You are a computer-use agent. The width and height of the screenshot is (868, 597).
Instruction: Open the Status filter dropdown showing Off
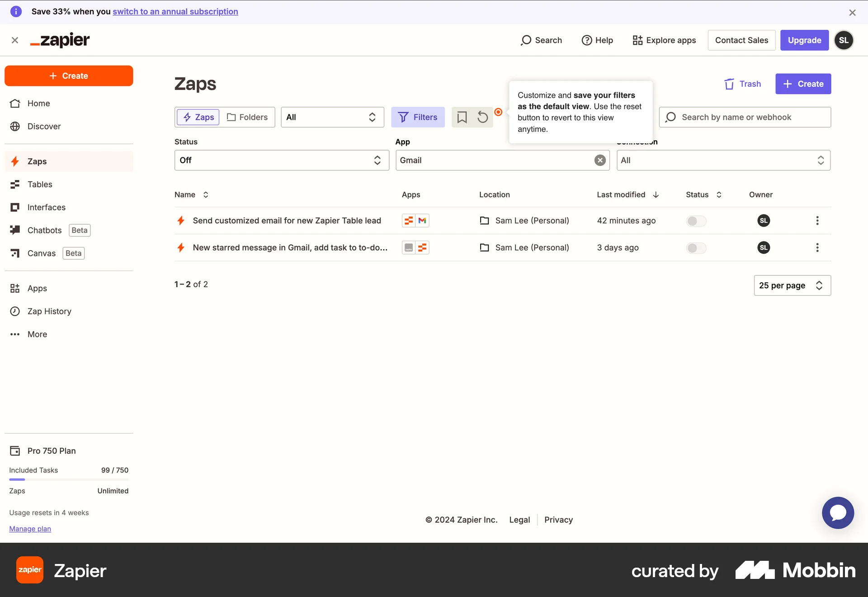tap(281, 160)
